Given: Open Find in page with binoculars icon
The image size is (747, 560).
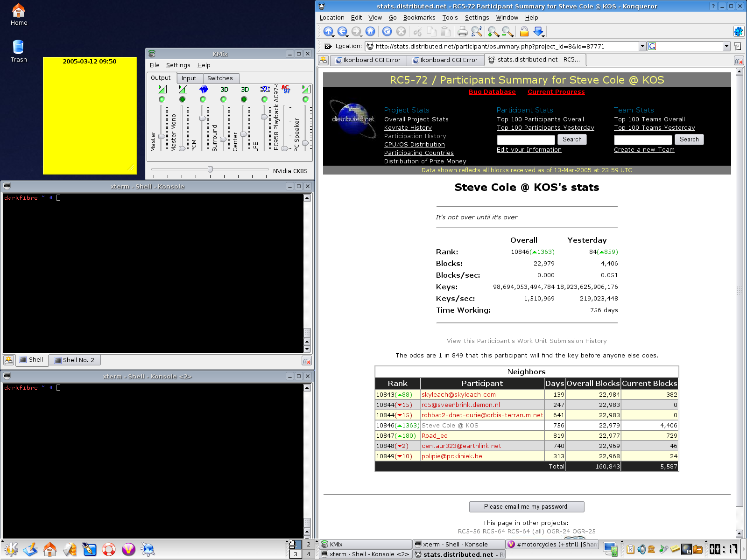Looking at the screenshot, I should pos(477,31).
